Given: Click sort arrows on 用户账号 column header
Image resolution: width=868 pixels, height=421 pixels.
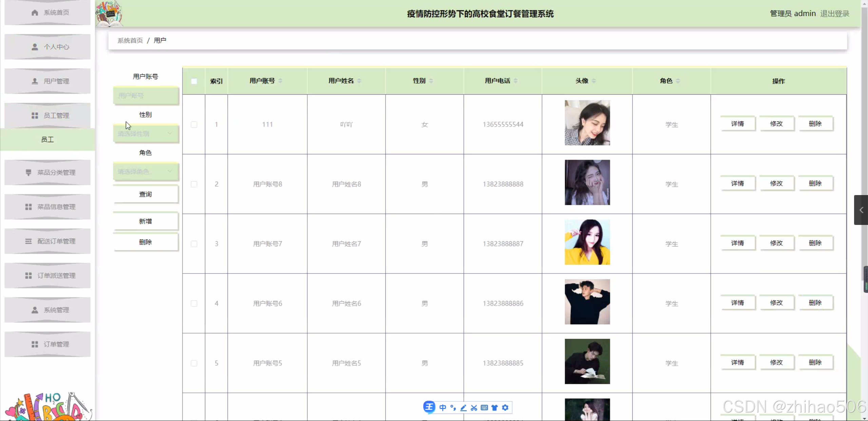Looking at the screenshot, I should pos(280,81).
